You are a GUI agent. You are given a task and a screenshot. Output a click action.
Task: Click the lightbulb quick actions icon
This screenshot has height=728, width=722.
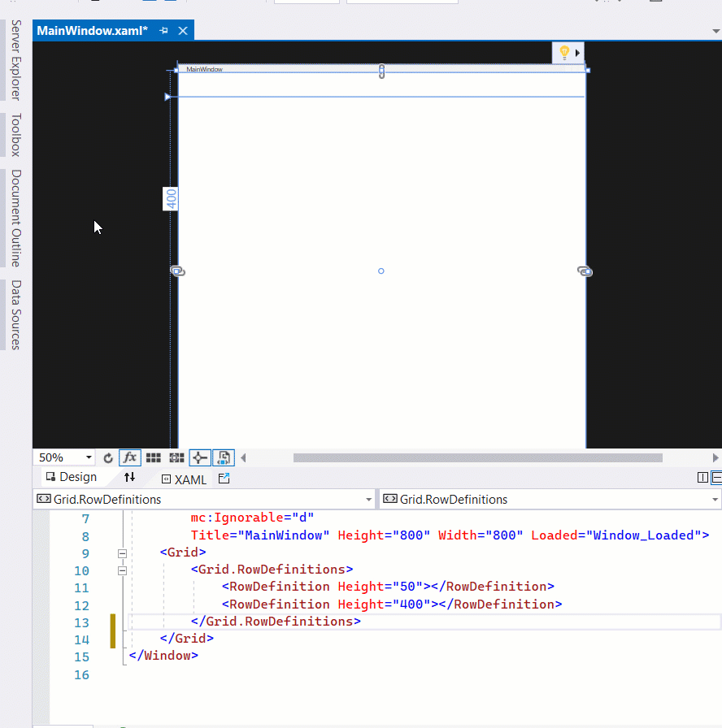click(x=564, y=51)
